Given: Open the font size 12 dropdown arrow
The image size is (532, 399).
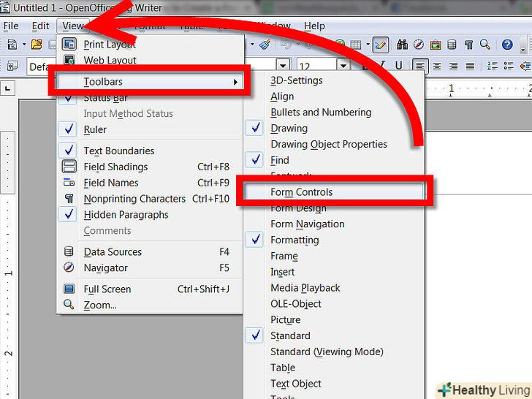Looking at the screenshot, I should point(343,65).
